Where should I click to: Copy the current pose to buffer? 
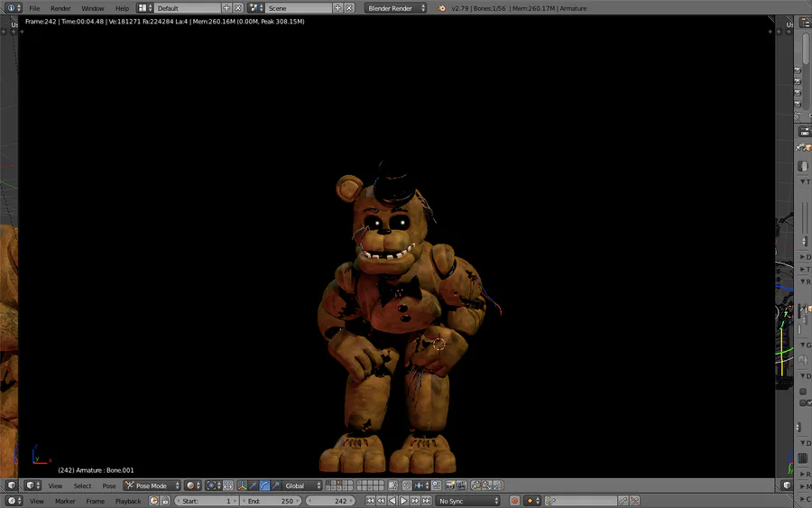coord(475,485)
